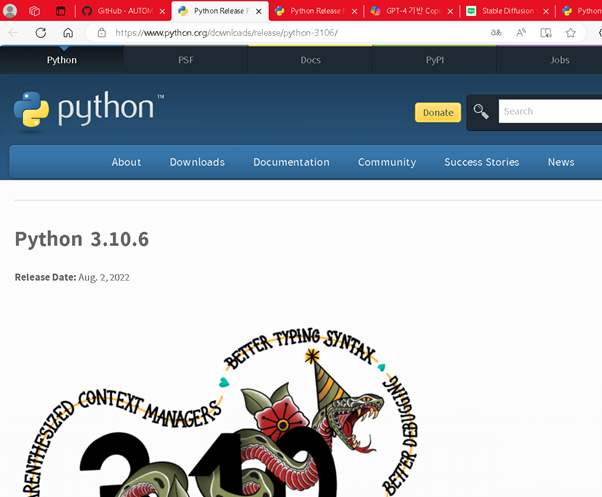Open the immersive reader icon
This screenshot has width=602, height=497.
point(546,33)
